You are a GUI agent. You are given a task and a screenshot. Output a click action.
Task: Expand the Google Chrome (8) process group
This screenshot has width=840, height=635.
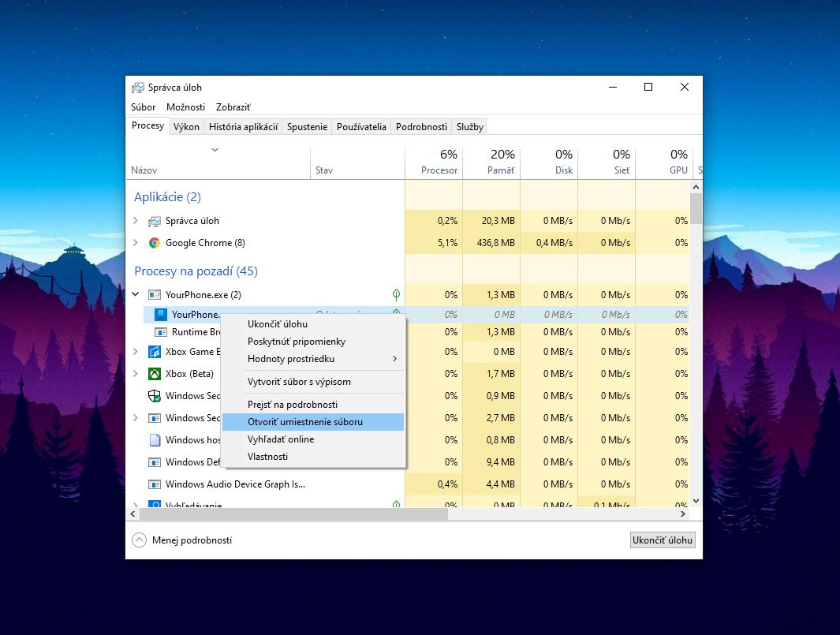(136, 243)
